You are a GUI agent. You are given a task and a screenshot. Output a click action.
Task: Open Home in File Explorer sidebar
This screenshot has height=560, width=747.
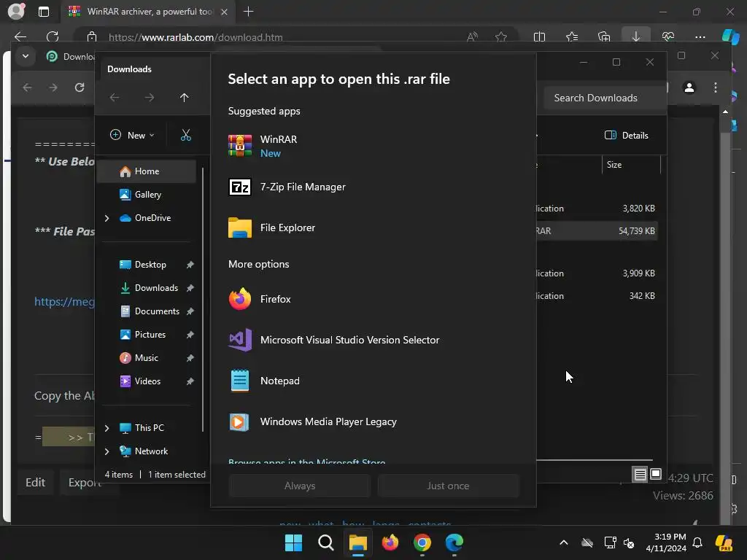pos(147,171)
